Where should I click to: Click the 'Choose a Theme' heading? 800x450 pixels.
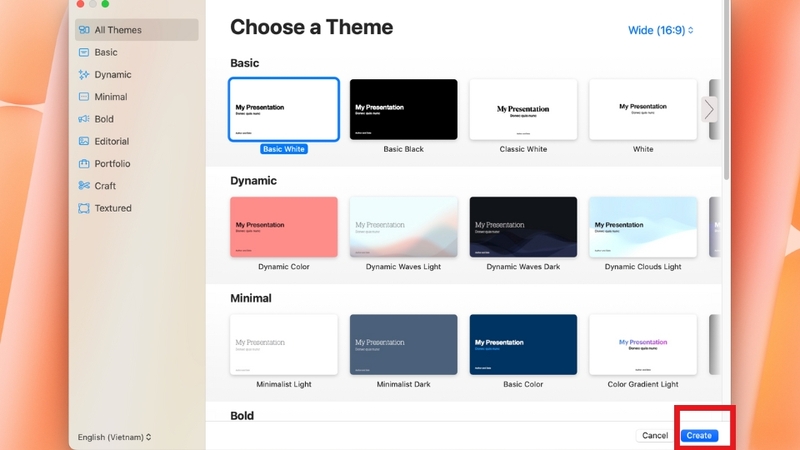tap(311, 27)
